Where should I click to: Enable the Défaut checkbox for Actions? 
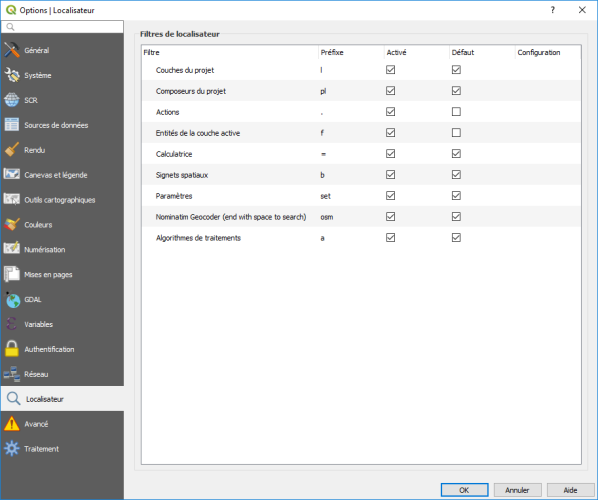pos(456,112)
